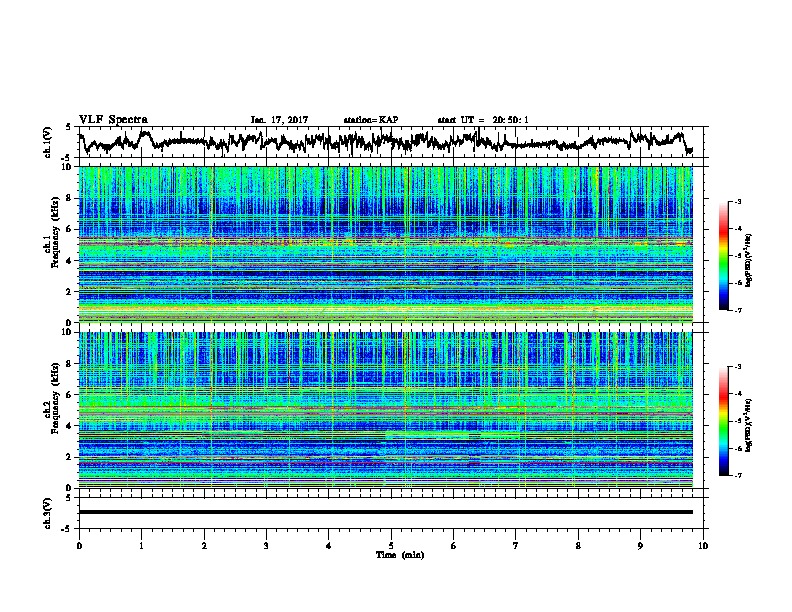Click the time-axis tick label "1"
Screen dimensions: 792x612
[x=141, y=546]
